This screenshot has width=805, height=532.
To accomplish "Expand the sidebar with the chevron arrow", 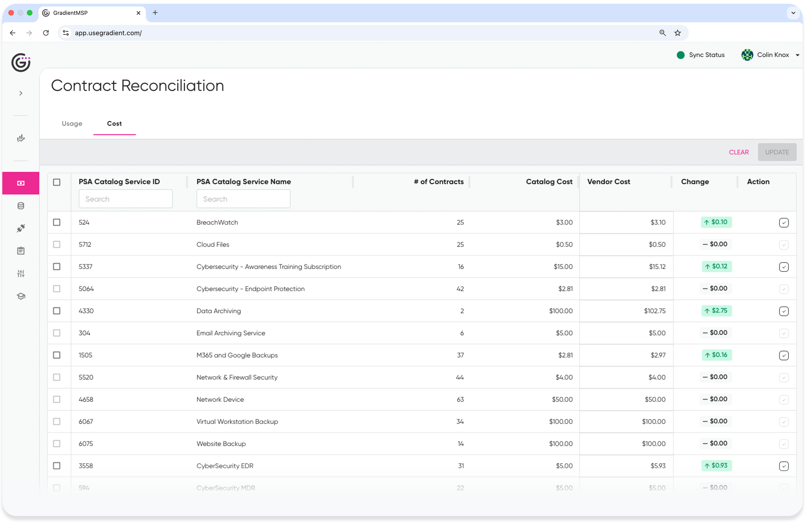I will [21, 93].
